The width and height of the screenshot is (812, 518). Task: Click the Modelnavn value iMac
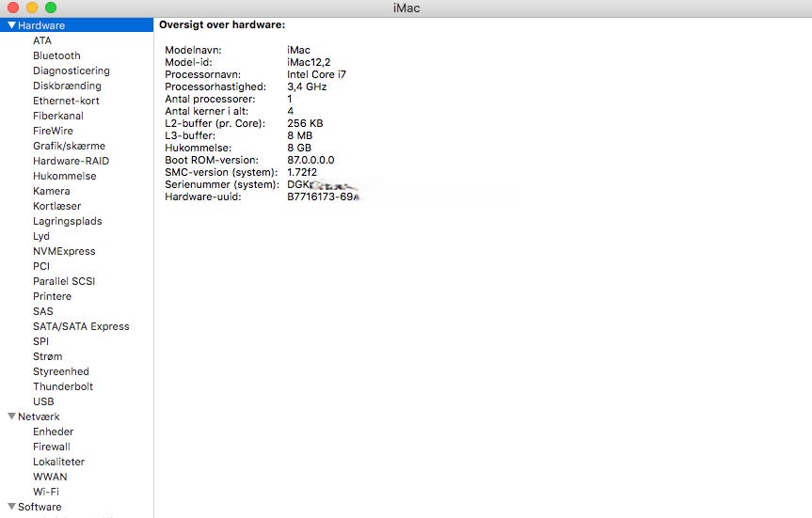[299, 50]
